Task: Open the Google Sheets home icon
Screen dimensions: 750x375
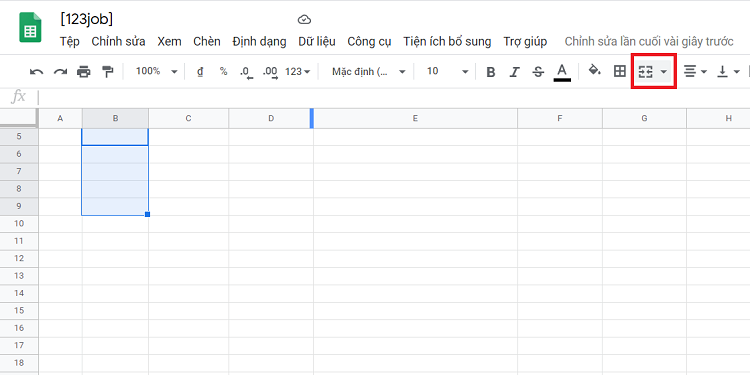Action: pyautogui.click(x=30, y=27)
